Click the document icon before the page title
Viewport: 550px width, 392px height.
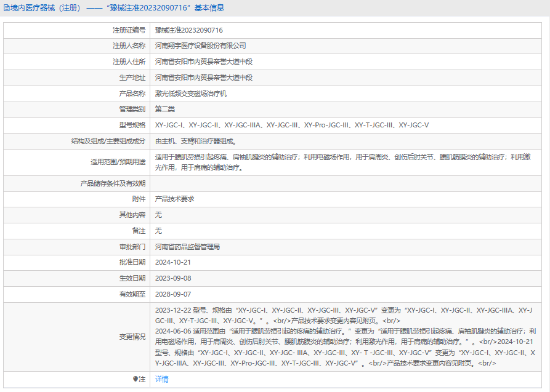pyautogui.click(x=7, y=8)
